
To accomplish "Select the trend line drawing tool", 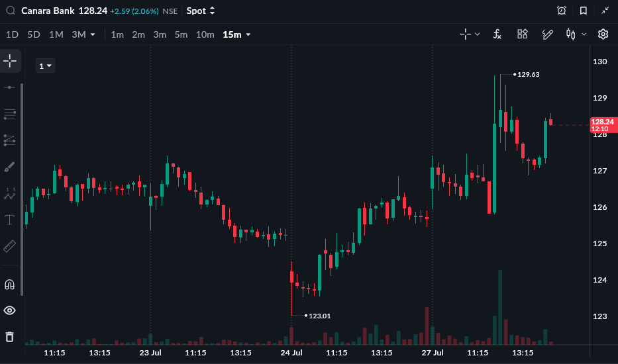I will (9, 87).
